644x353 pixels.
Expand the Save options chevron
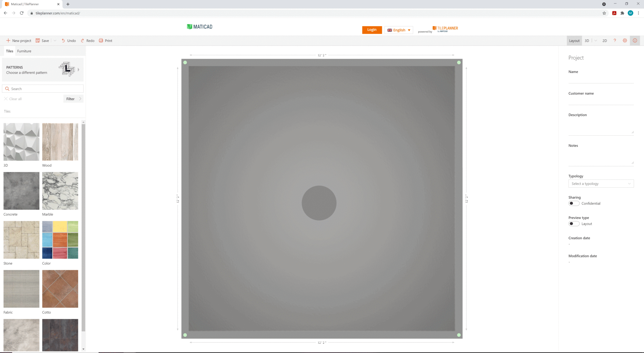(55, 41)
